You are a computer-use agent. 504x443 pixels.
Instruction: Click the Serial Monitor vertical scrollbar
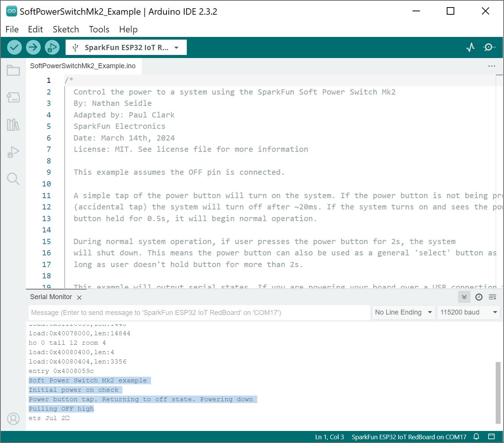[x=498, y=393]
